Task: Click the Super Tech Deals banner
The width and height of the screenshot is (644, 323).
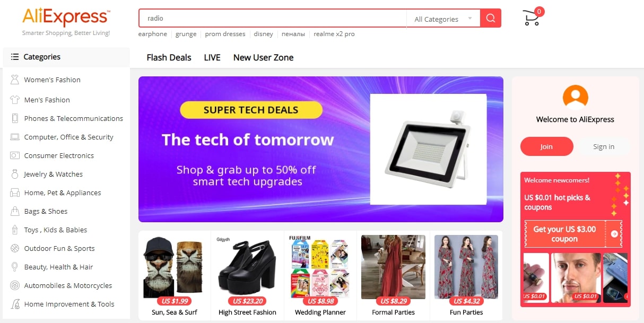Action: (x=321, y=149)
